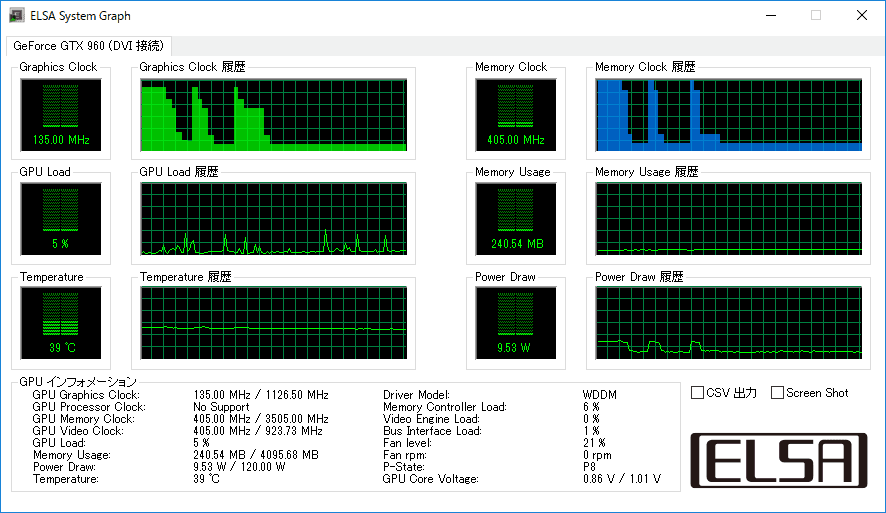This screenshot has height=513, width=886.
Task: Click the 'Fan level:' label
Action: 407,442
